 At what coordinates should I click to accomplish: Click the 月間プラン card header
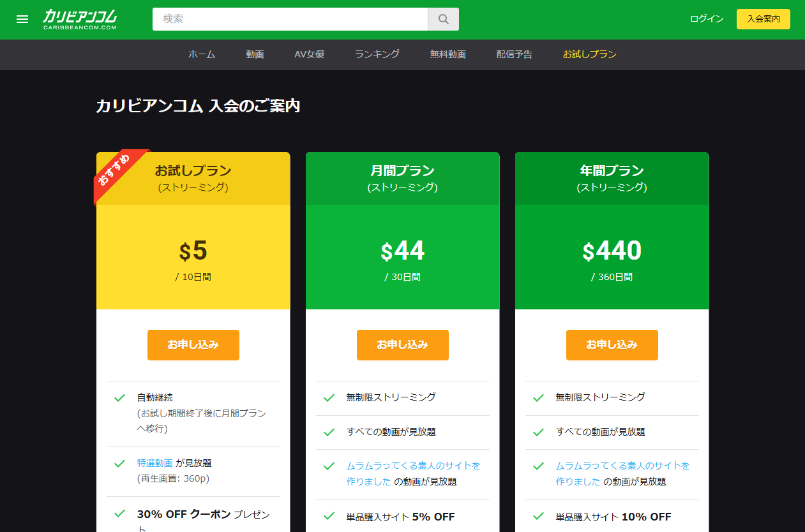pos(403,179)
